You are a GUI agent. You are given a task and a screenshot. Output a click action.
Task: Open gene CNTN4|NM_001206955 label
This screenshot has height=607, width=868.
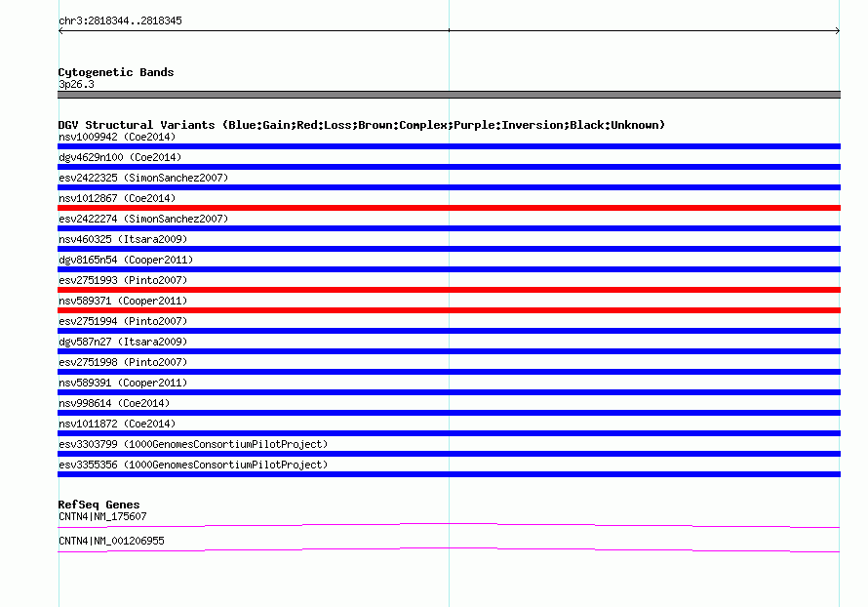tap(111, 541)
